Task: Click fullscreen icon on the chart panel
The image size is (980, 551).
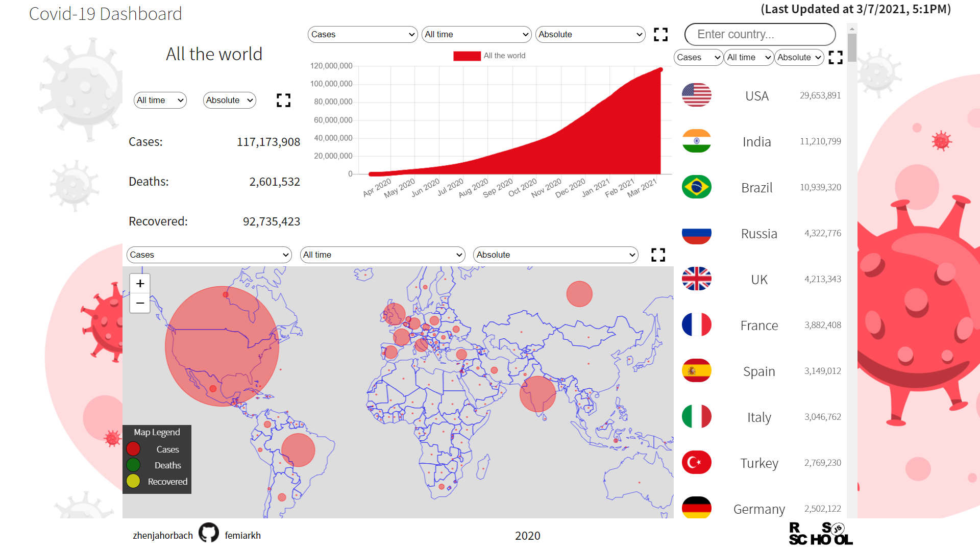Action: [x=660, y=35]
